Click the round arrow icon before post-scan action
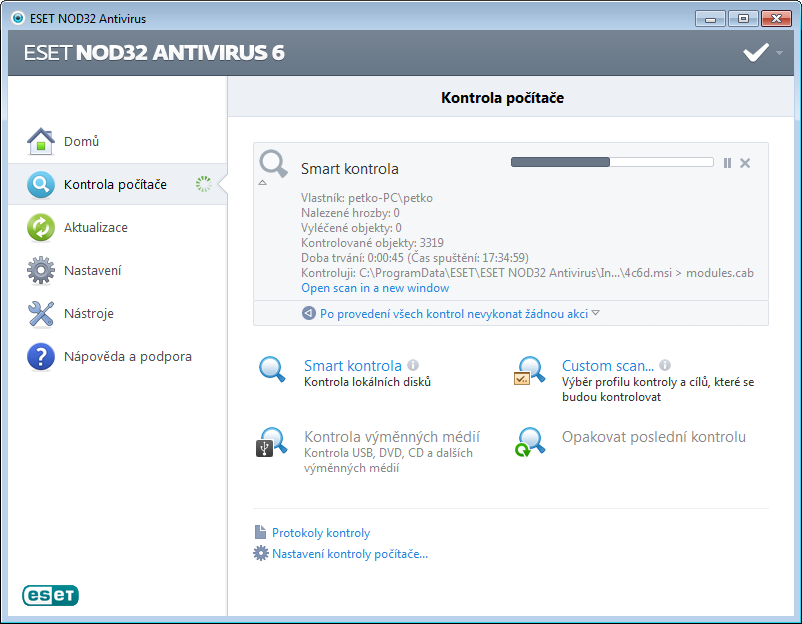 [308, 313]
